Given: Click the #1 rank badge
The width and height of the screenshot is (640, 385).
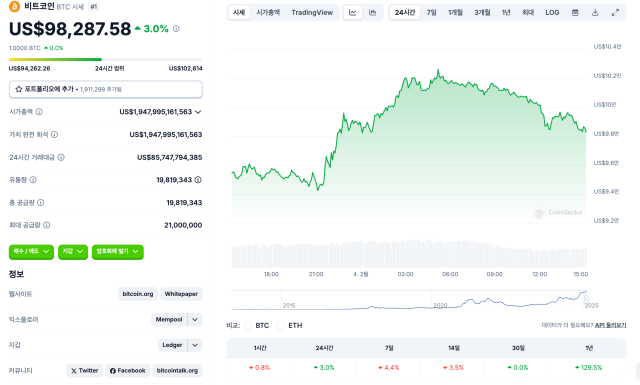Looking at the screenshot, I should (x=94, y=7).
